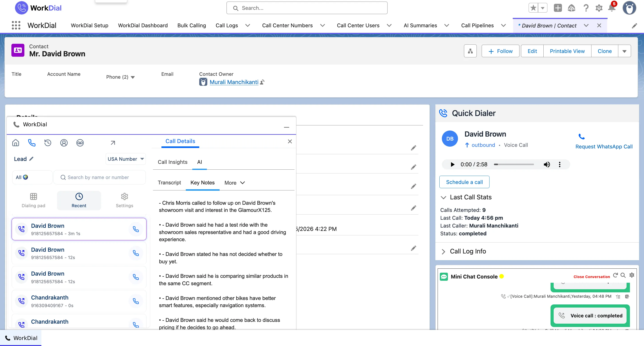Open the softphone voicemail icon

(x=80, y=143)
